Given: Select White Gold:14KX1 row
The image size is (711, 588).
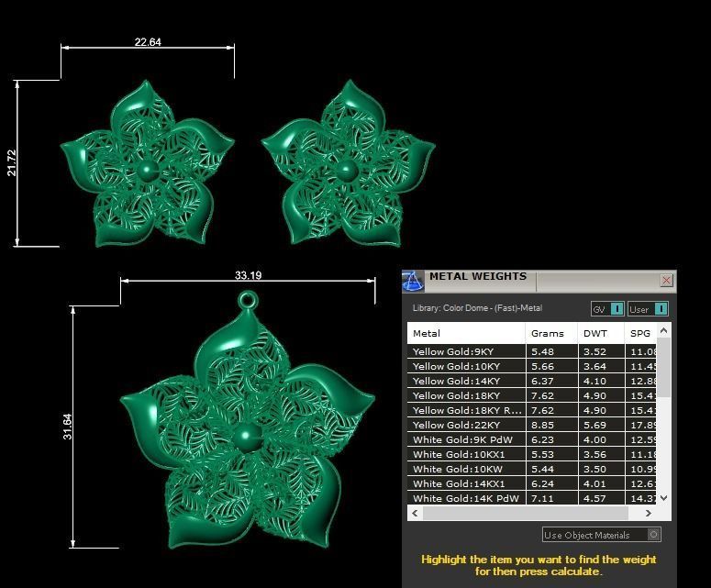Looking at the screenshot, I should [x=531, y=483].
